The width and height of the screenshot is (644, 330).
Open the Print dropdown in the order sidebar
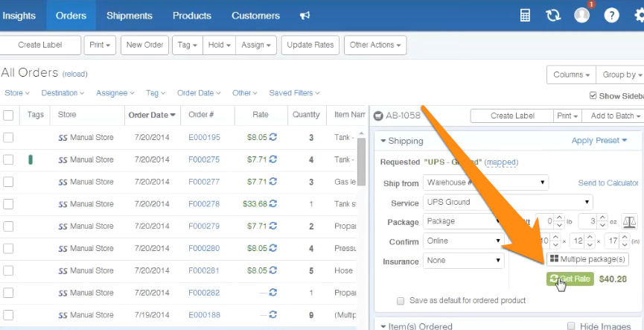567,116
